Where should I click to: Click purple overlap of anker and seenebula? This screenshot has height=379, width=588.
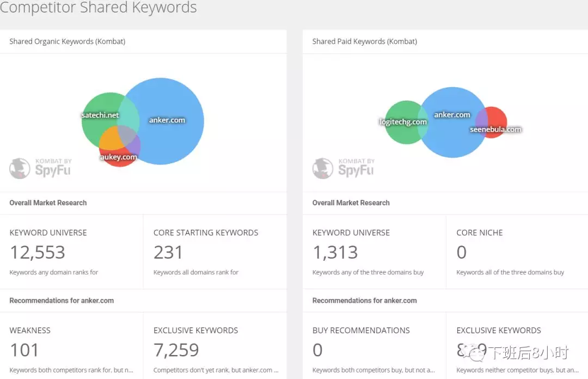[481, 121]
